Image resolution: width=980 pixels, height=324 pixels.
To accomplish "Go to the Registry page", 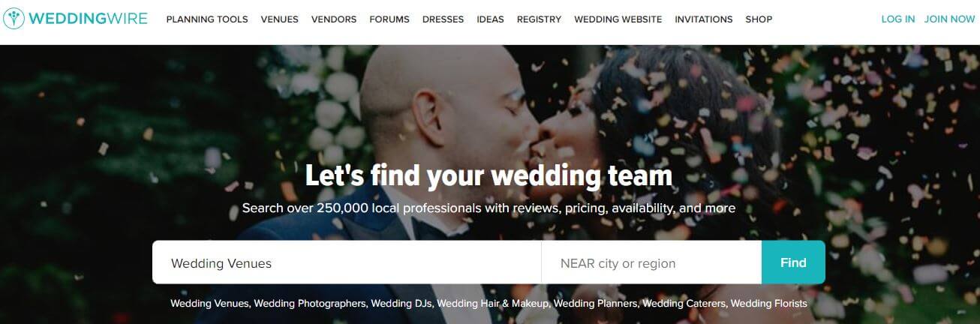I will point(539,19).
